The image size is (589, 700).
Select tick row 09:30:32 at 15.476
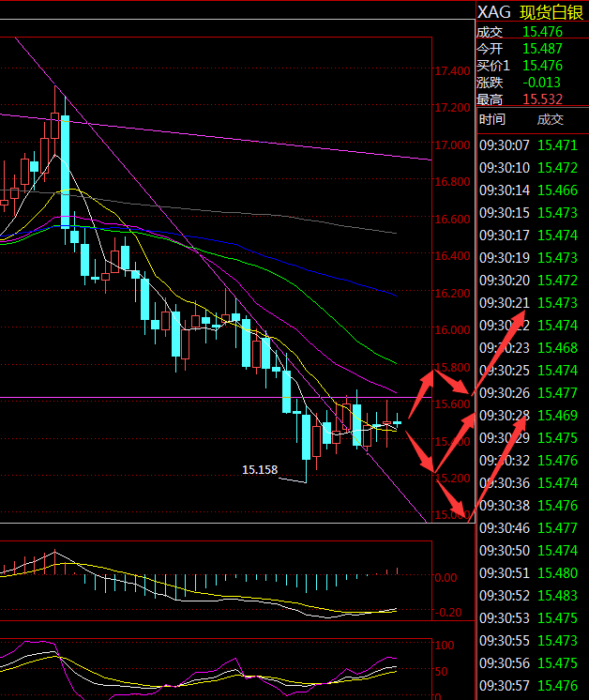(528, 461)
